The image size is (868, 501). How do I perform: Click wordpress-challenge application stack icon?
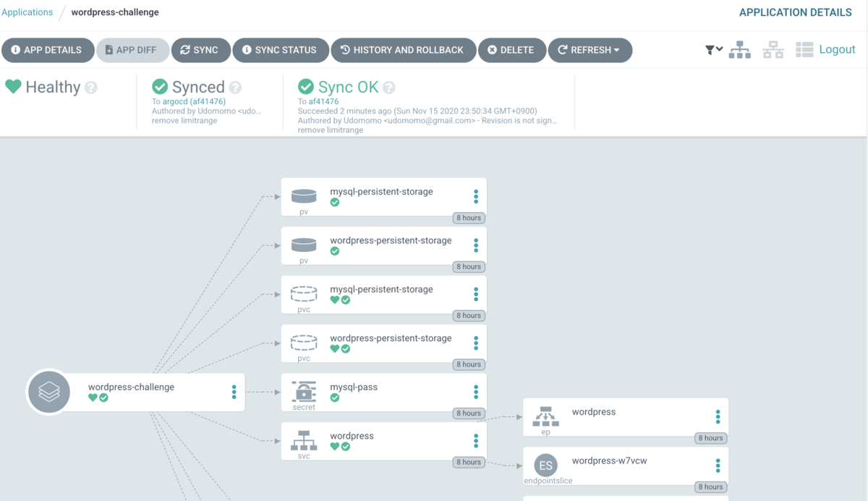coord(48,392)
